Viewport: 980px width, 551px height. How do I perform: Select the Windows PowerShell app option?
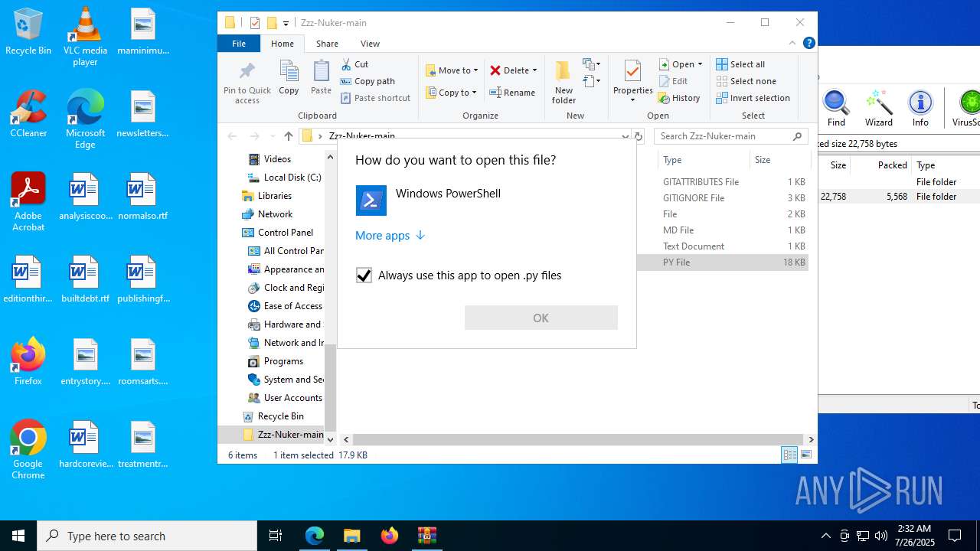tap(486, 201)
